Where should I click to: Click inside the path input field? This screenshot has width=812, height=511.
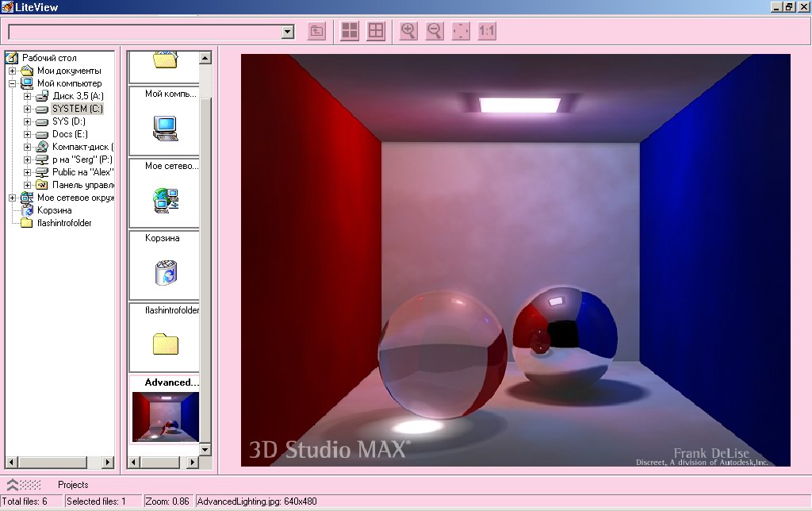pyautogui.click(x=146, y=32)
